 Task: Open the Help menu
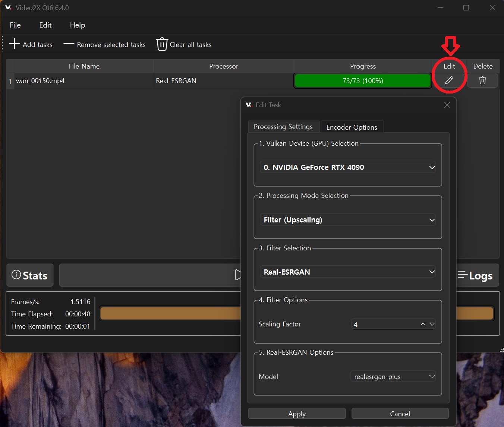coord(78,25)
